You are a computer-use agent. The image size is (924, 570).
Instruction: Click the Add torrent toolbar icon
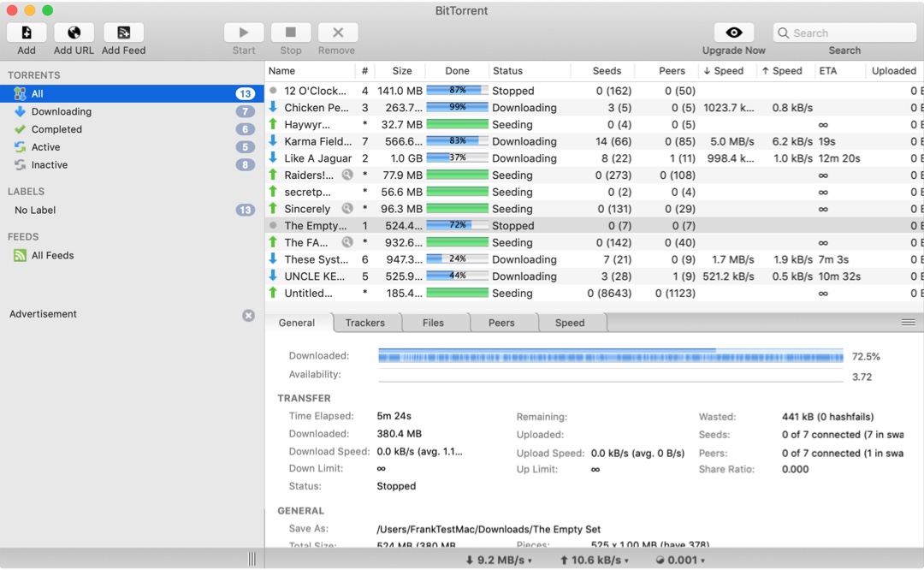pyautogui.click(x=26, y=33)
